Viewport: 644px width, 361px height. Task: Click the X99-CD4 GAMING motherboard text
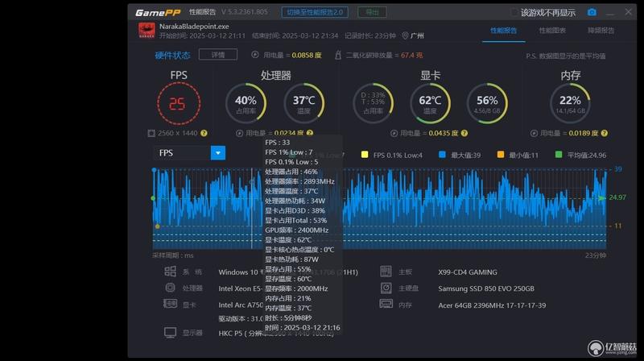coord(468,272)
